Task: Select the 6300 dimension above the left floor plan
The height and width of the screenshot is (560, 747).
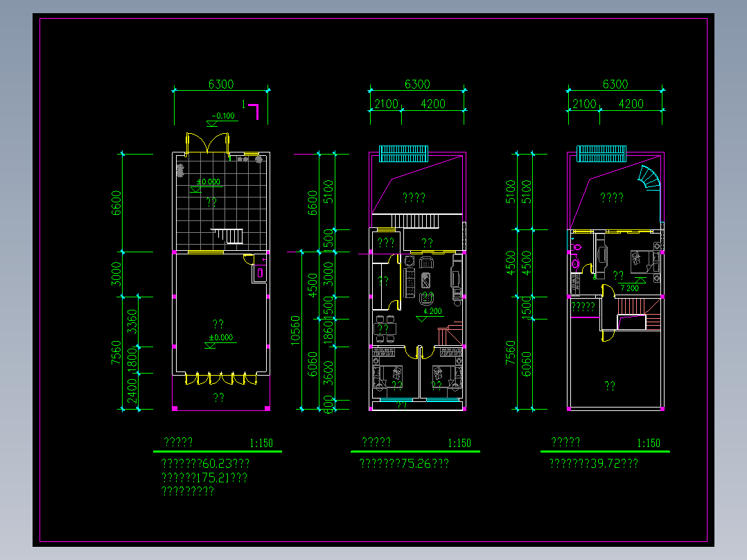Action: (x=221, y=85)
